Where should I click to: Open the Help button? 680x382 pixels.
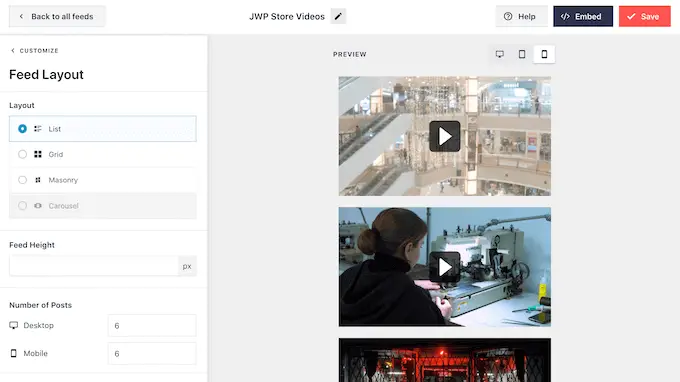(521, 16)
